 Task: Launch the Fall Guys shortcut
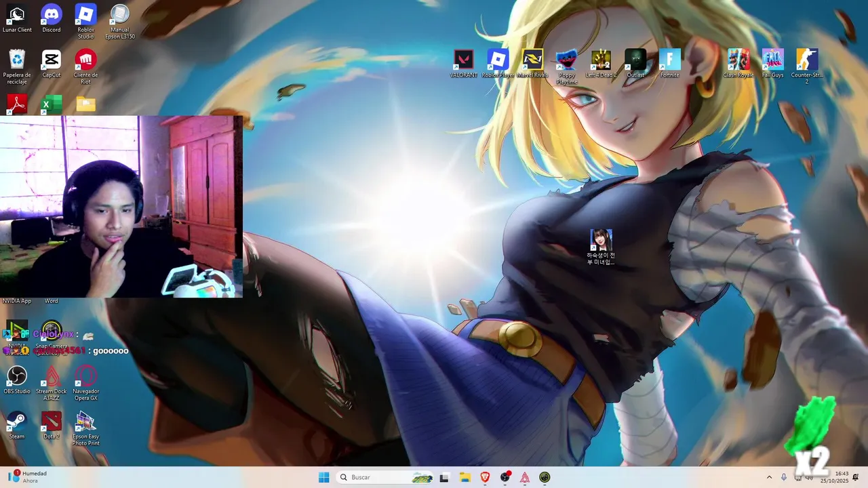[x=772, y=64]
